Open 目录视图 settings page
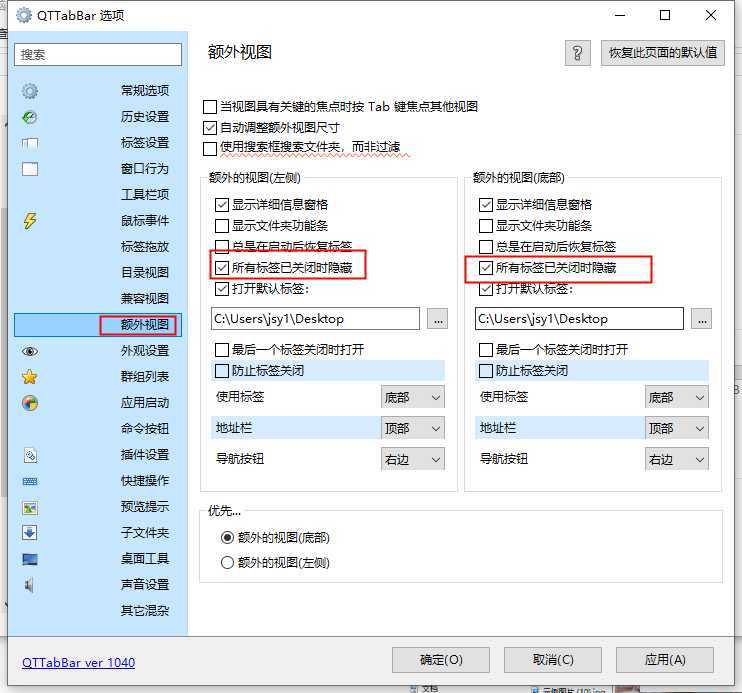 [x=98, y=273]
